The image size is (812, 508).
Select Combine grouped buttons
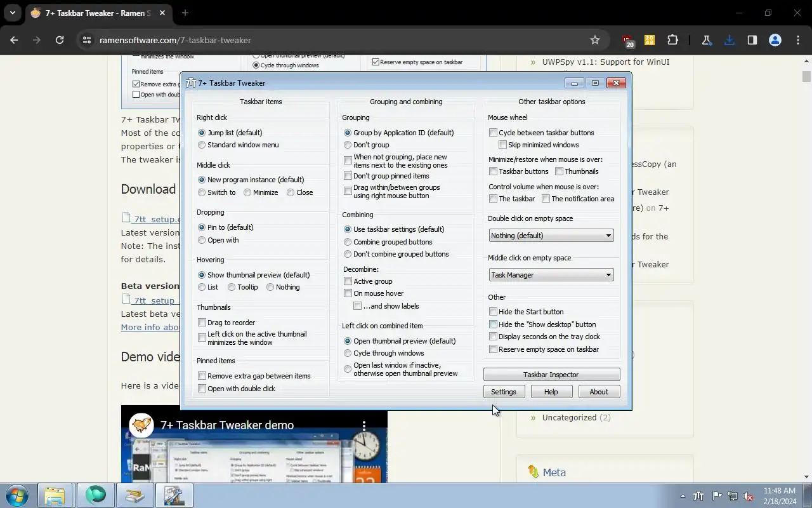coord(388,242)
